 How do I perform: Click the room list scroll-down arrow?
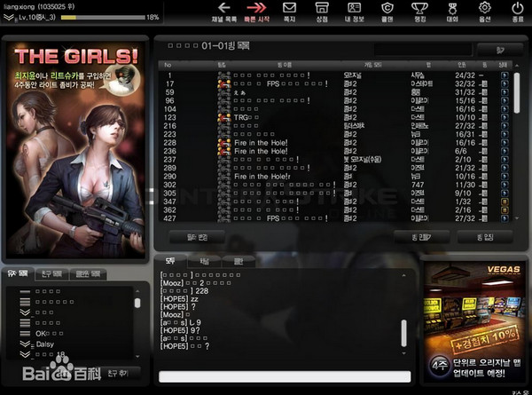click(x=517, y=218)
